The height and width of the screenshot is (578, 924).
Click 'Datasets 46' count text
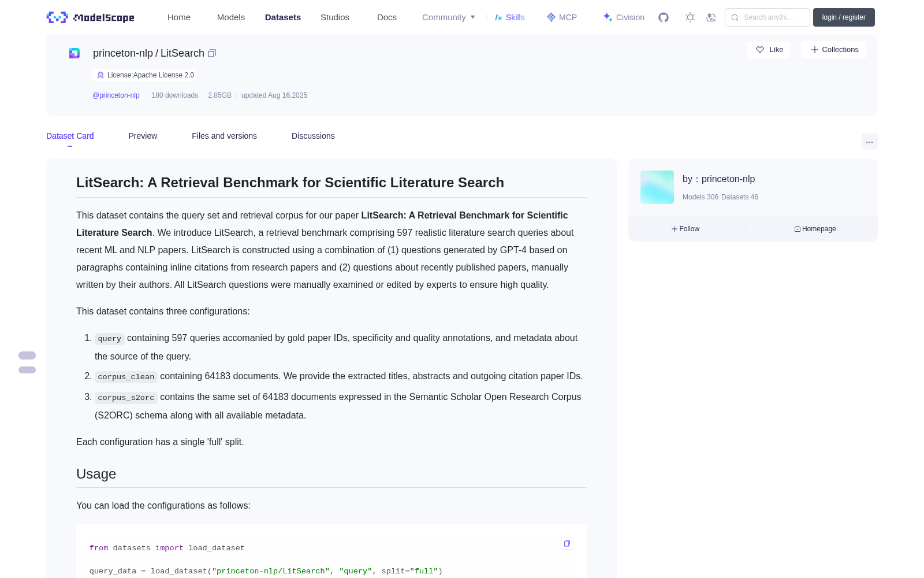(740, 197)
